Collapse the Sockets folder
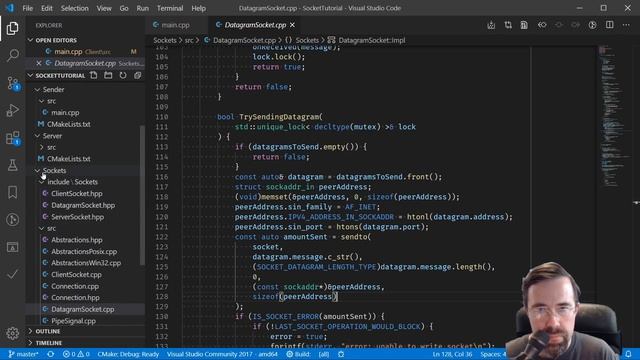640x360 pixels. [50, 170]
